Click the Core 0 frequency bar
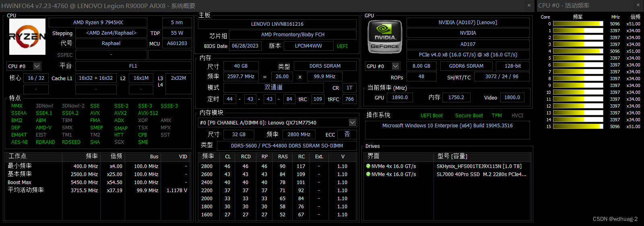This screenshot has width=644, height=226. (x=578, y=24)
